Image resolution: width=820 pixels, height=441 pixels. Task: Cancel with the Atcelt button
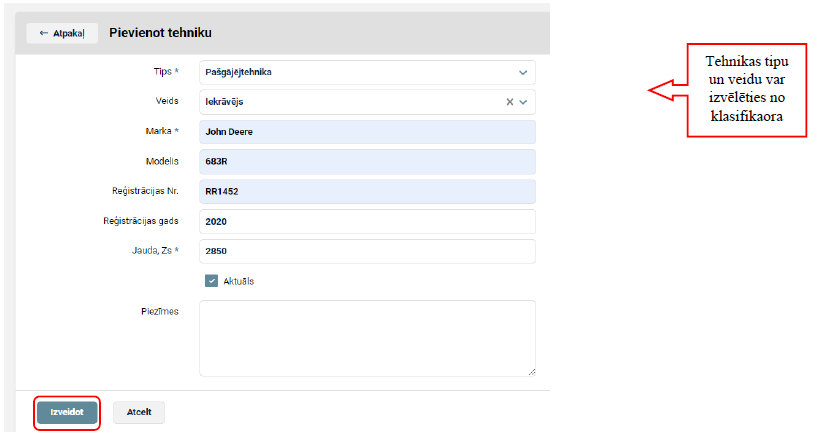[x=138, y=412]
